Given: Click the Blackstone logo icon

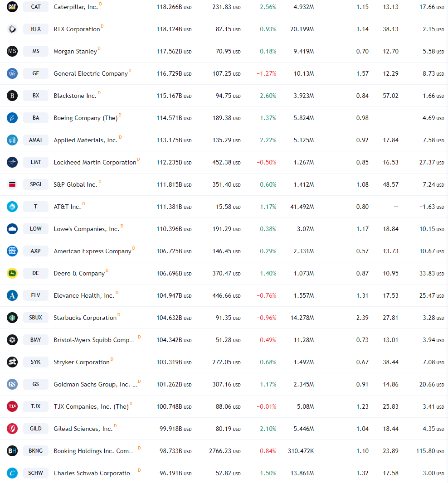Looking at the screenshot, I should [x=12, y=96].
